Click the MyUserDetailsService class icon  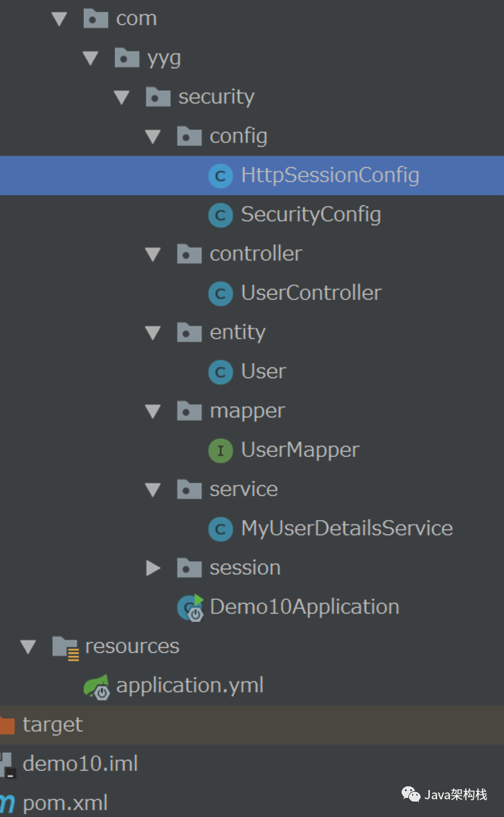tap(220, 529)
